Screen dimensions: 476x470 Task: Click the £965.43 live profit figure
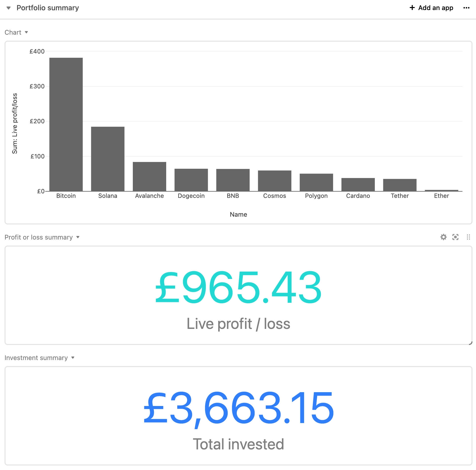(238, 287)
